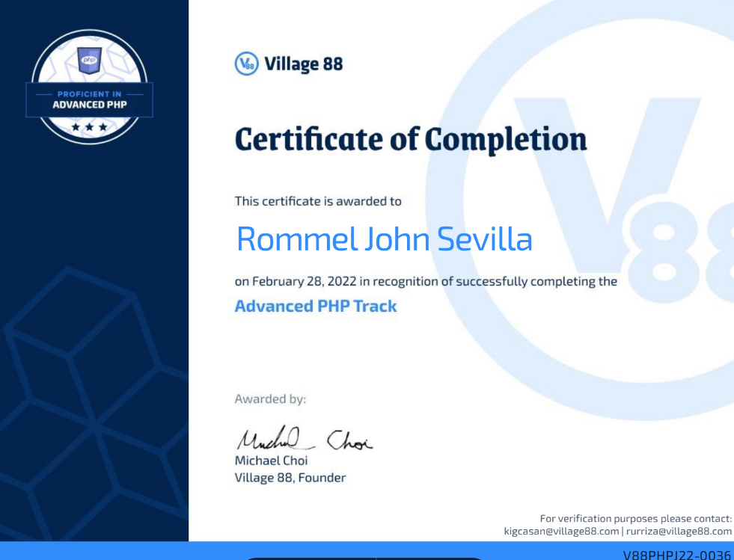Click the Village 88 circular logo icon
Viewport: 734px width, 560px height.
(x=246, y=64)
